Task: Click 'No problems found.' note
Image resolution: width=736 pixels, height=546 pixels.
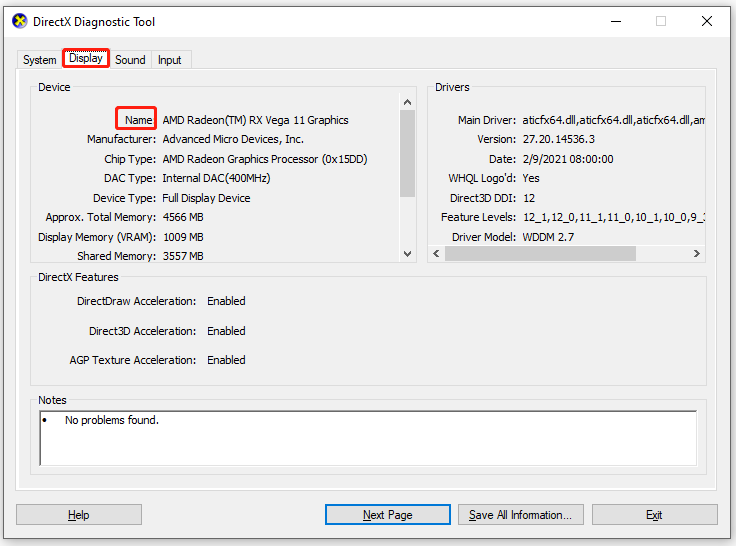Action: [x=112, y=420]
